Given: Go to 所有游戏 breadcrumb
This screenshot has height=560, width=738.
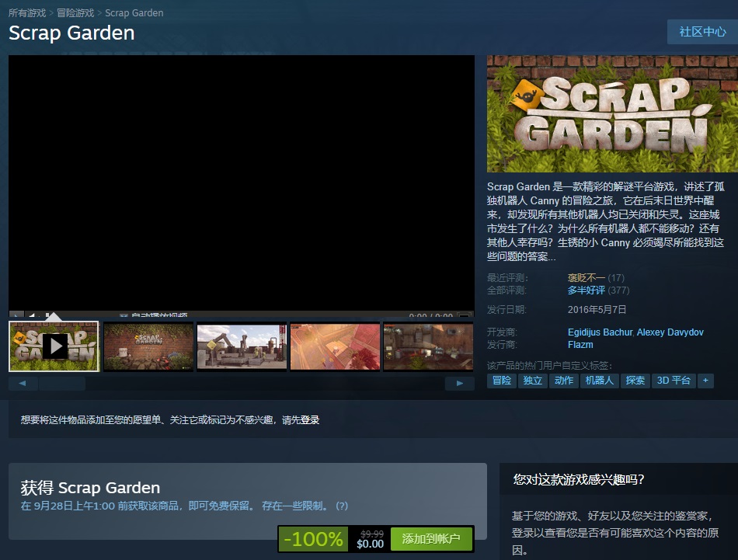Looking at the screenshot, I should point(26,13).
